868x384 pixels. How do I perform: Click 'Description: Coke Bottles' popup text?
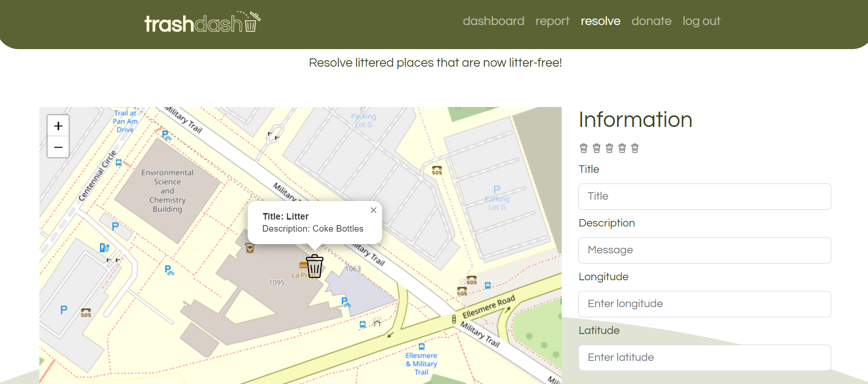click(x=313, y=228)
